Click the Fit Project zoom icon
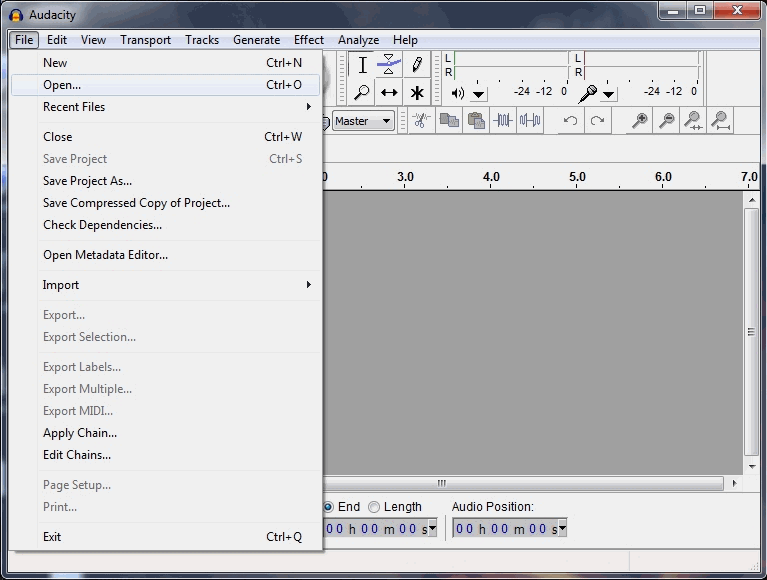Image resolution: width=767 pixels, height=580 pixels. click(x=720, y=121)
